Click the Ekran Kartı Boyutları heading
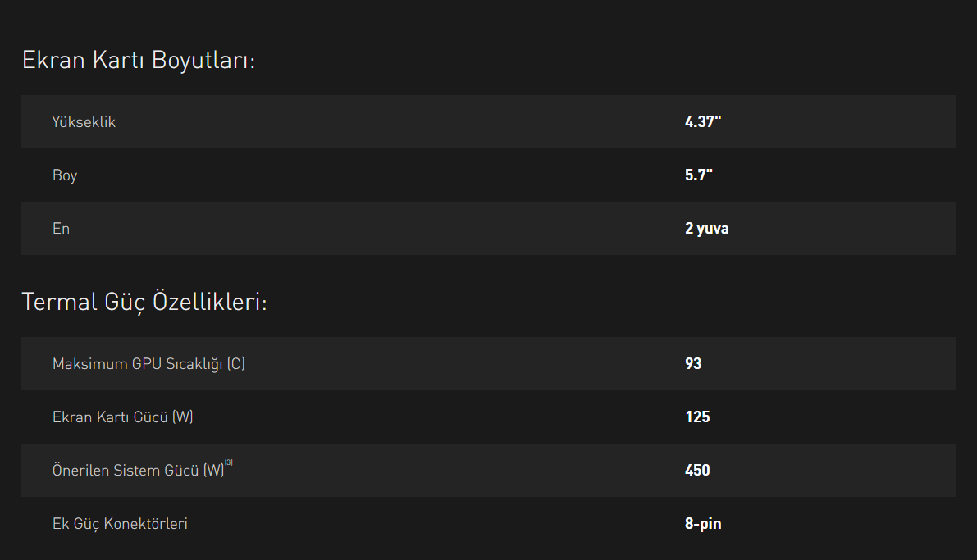977x560 pixels. [139, 61]
